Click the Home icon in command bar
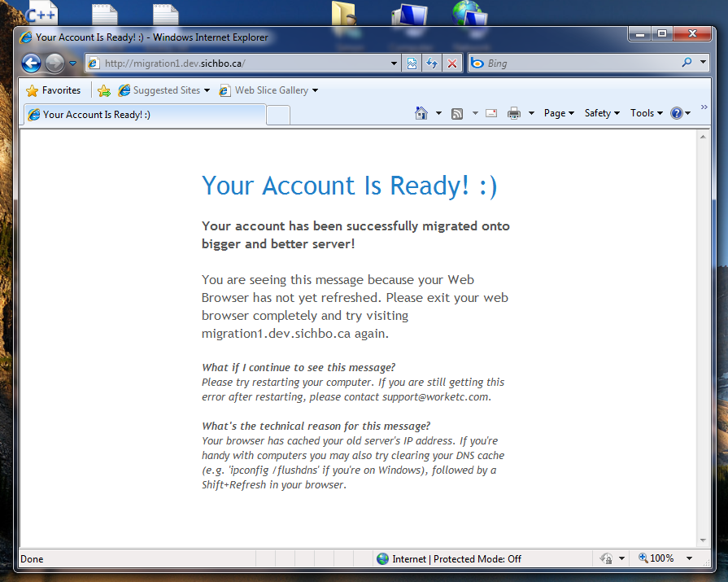Screen dimensions: 728x582 pos(421,114)
